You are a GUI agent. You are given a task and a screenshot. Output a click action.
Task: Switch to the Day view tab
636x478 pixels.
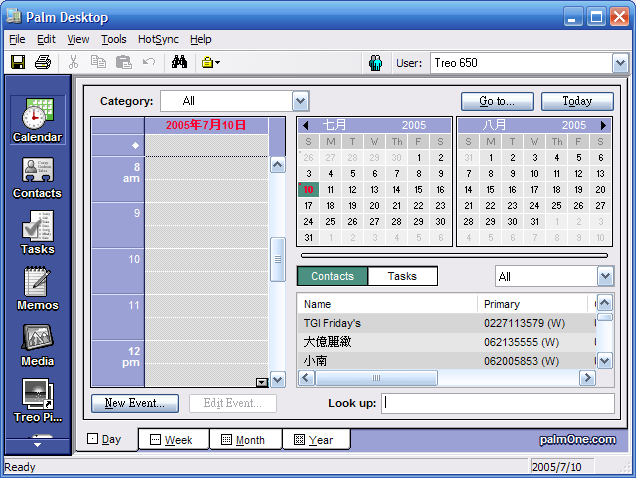pyautogui.click(x=105, y=439)
